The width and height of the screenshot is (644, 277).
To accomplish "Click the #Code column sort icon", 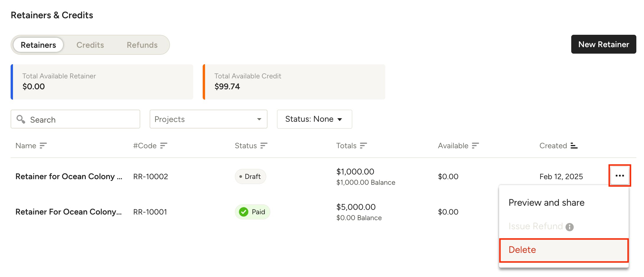I will coord(164,146).
